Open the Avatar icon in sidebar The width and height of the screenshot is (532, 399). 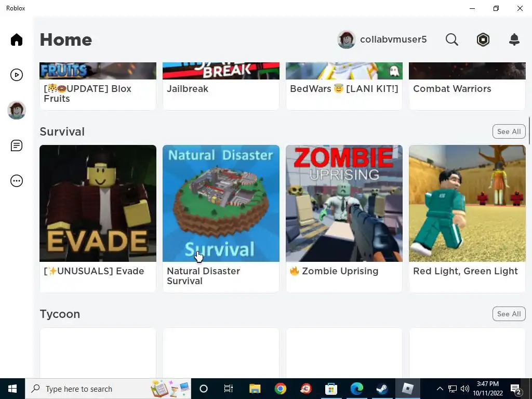(16, 110)
